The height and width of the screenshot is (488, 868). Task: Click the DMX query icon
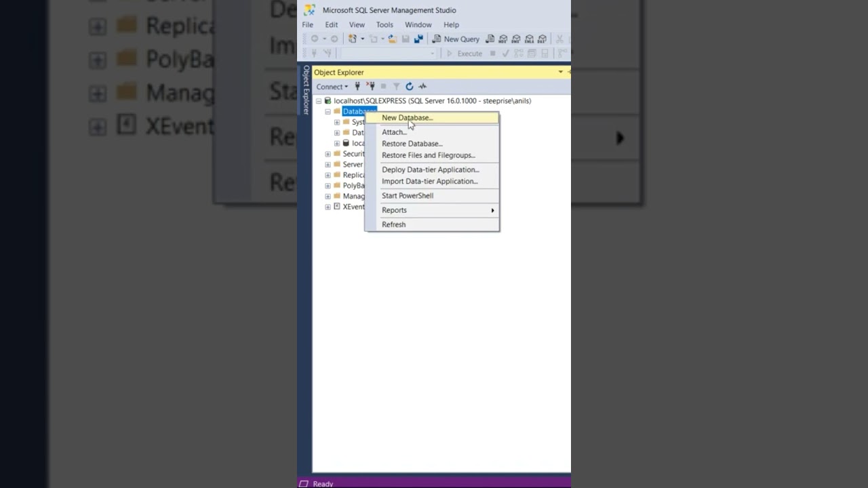[x=516, y=39]
